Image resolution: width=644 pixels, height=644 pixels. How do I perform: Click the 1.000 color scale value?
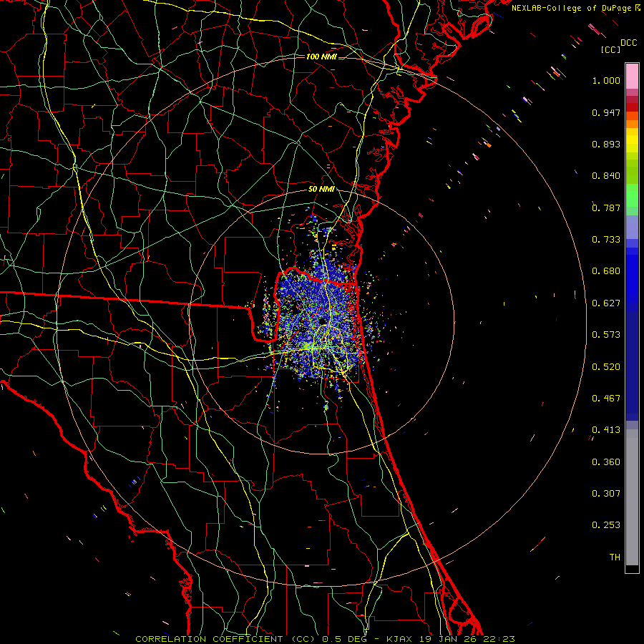pos(606,80)
